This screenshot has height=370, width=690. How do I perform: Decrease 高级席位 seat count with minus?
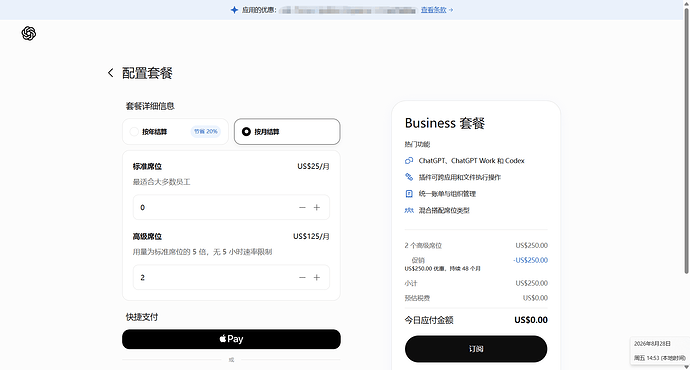coord(302,278)
